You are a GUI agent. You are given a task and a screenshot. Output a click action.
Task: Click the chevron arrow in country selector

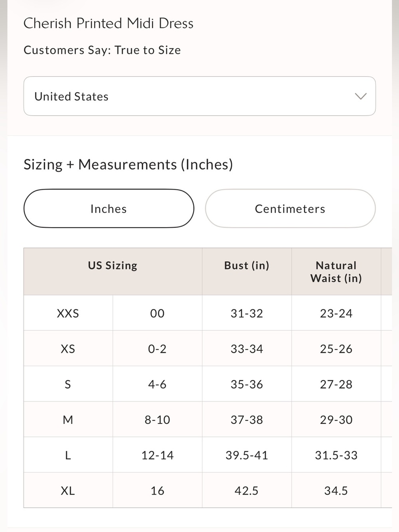click(361, 96)
